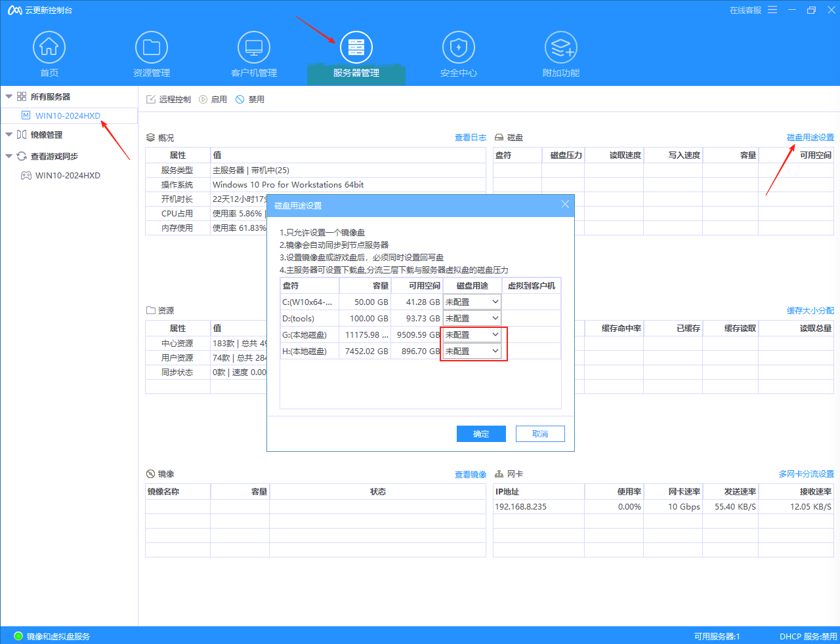Open disk usage dropdown for G: drive
This screenshot has height=644, width=840.
click(495, 334)
